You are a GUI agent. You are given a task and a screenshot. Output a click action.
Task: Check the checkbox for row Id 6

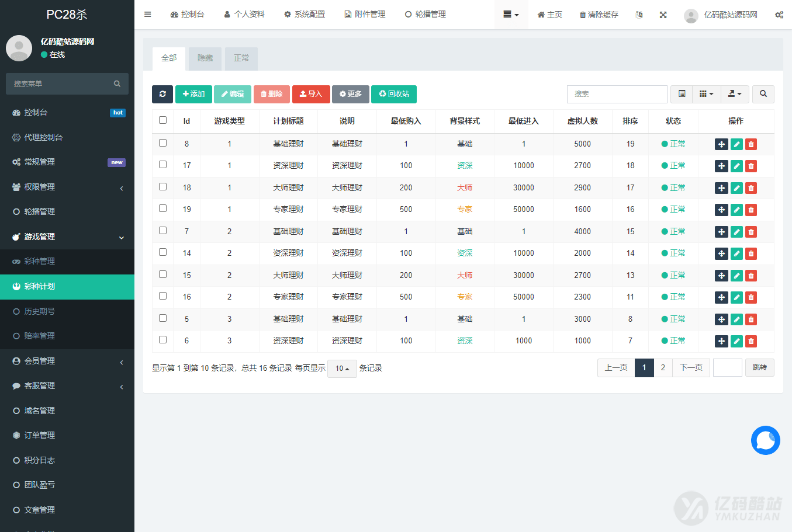(x=162, y=340)
